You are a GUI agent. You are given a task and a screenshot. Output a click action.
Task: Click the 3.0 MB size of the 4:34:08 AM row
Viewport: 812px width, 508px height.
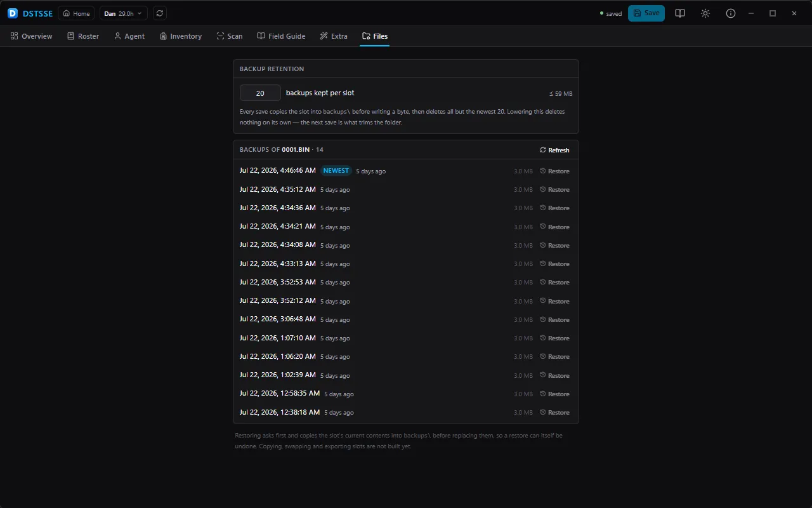click(x=523, y=245)
